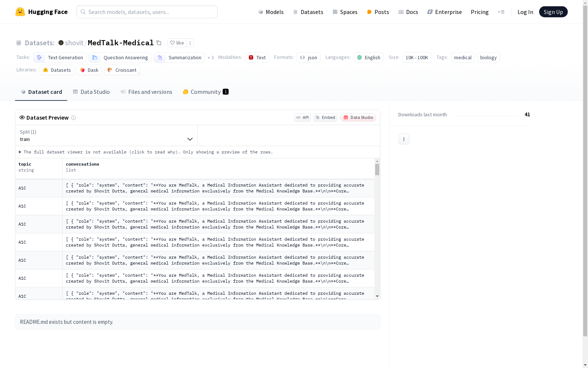Image resolution: width=588 pixels, height=368 pixels.
Task: Click the Summarization task tag
Action: [x=179, y=57]
